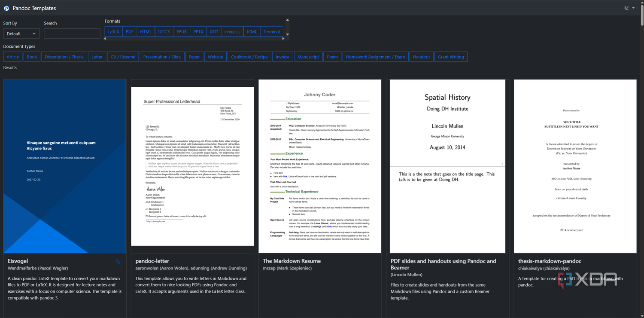This screenshot has height=318, width=644.
Task: Open the theme caret dropdown beside the moon
Action: tap(633, 8)
